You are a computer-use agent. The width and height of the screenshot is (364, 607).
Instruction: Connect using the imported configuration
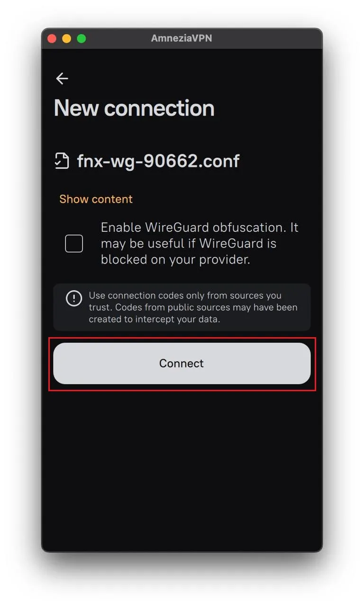pos(182,364)
